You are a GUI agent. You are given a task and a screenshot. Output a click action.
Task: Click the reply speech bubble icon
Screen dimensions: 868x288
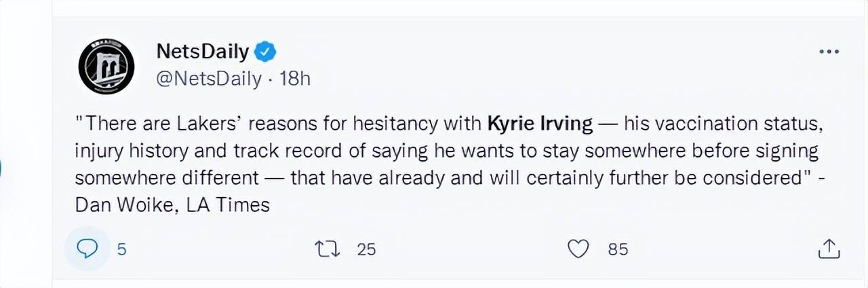point(87,249)
